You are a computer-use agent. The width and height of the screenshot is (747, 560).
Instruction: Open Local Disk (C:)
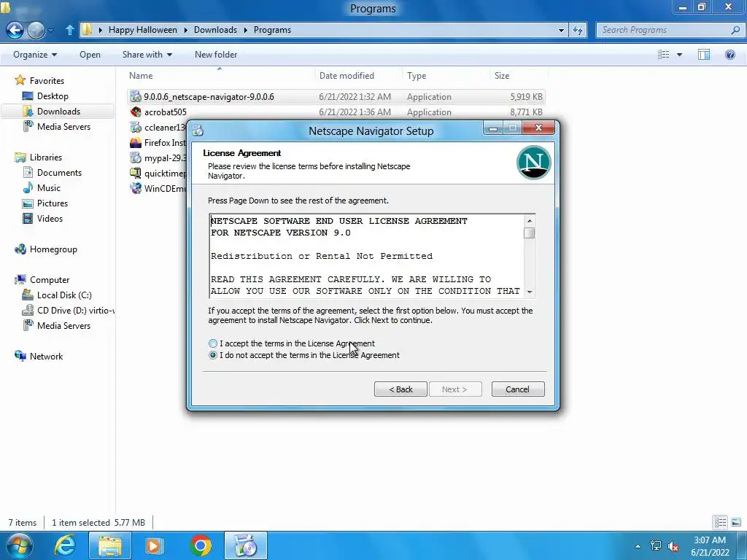pos(64,295)
